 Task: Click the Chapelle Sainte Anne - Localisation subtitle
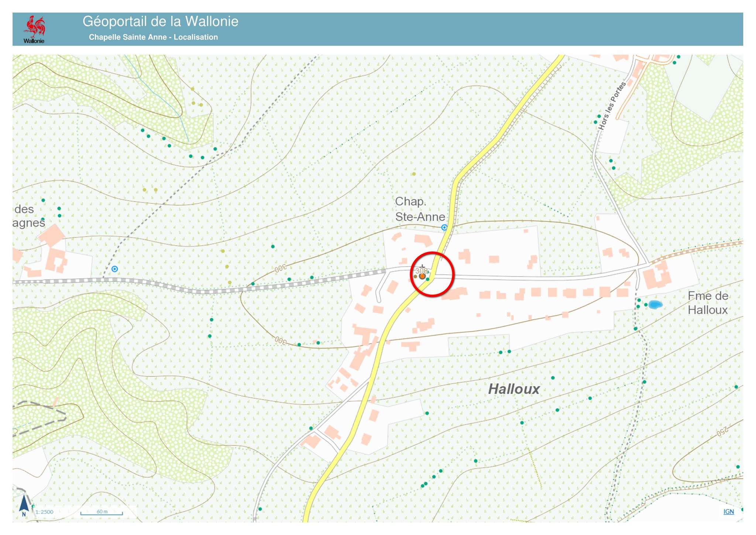(153, 37)
